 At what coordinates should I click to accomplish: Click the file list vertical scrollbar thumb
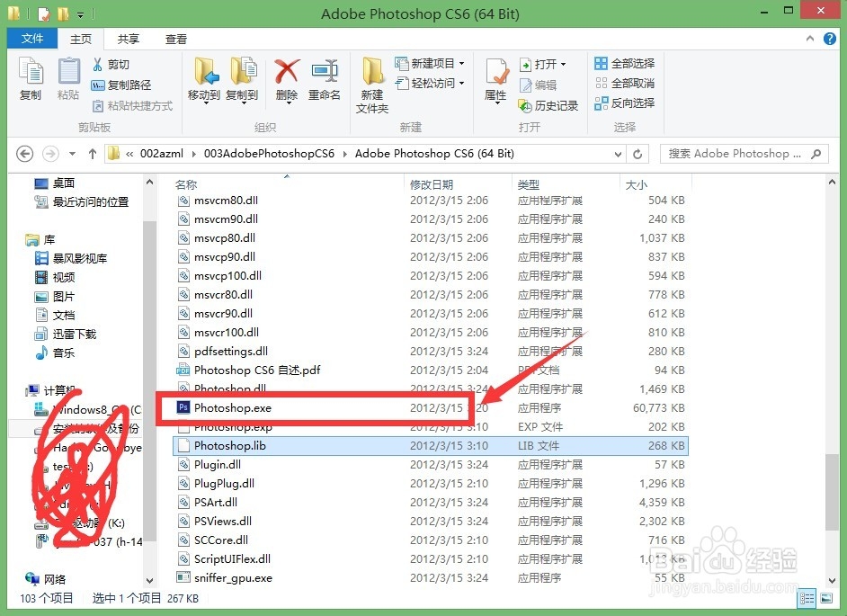coord(832,492)
